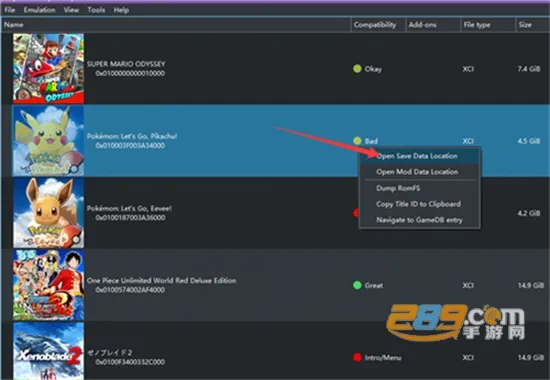The width and height of the screenshot is (550, 380).
Task: Click title ID 0x0100187003A36000
Action: pyautogui.click(x=130, y=218)
